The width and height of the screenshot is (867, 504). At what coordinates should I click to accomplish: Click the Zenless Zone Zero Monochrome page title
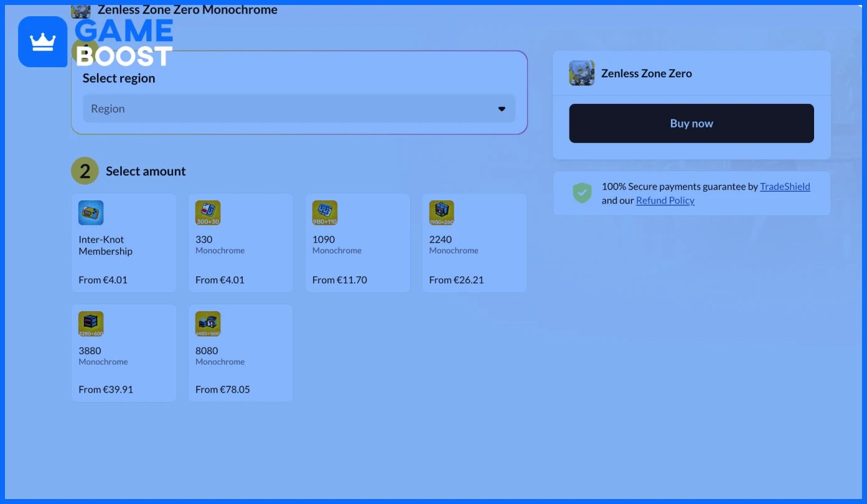187,10
